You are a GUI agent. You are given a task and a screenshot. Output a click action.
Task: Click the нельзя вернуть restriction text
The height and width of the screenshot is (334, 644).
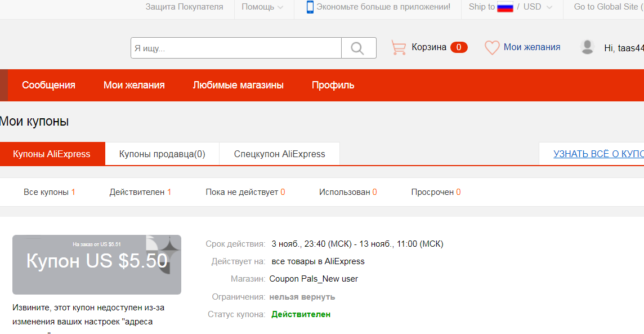[x=302, y=297]
